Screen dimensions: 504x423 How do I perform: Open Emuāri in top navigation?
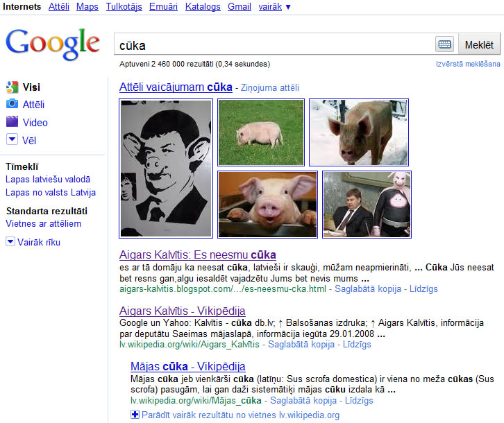[163, 6]
